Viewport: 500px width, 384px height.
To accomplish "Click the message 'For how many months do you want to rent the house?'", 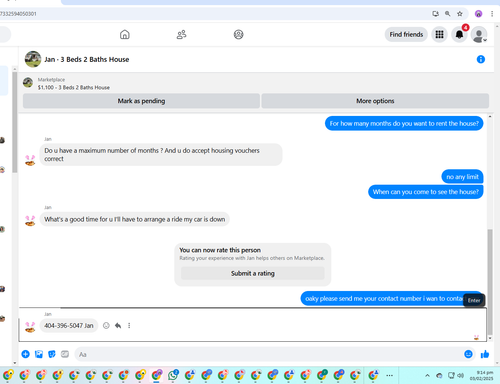I will coord(404,123).
